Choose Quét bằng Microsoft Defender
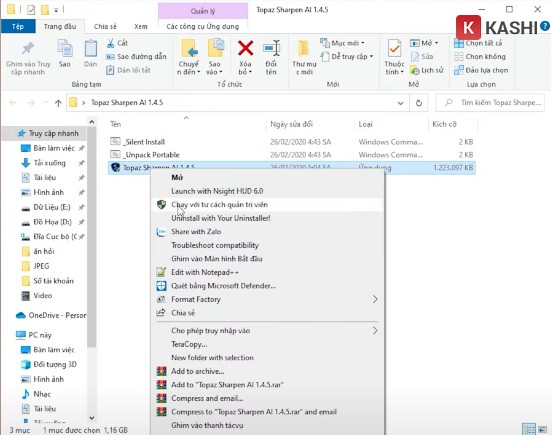Screen dimensions: 552x435 coord(268,286)
